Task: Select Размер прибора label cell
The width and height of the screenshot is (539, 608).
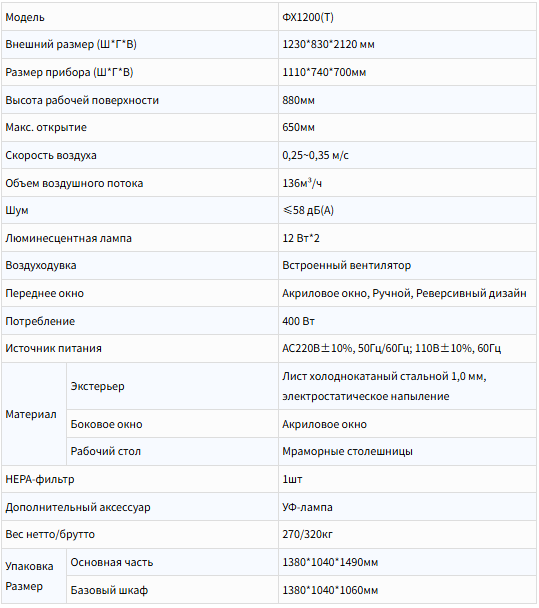Action: pos(140,73)
